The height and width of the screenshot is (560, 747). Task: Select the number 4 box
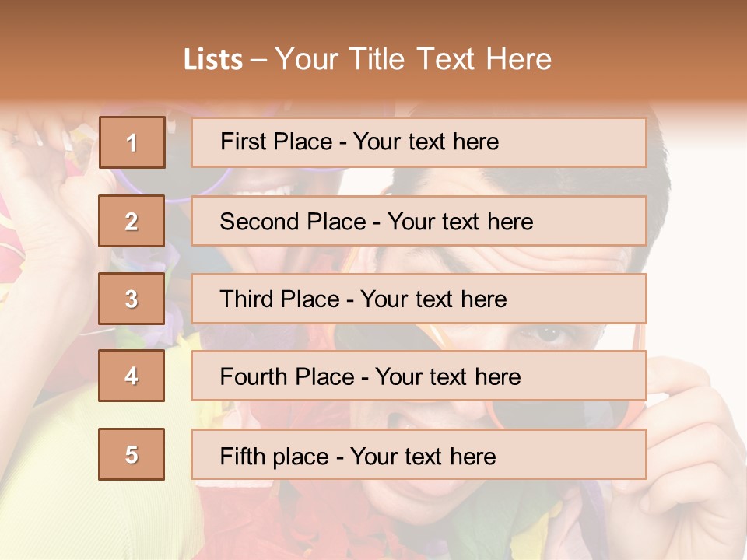coord(132,376)
